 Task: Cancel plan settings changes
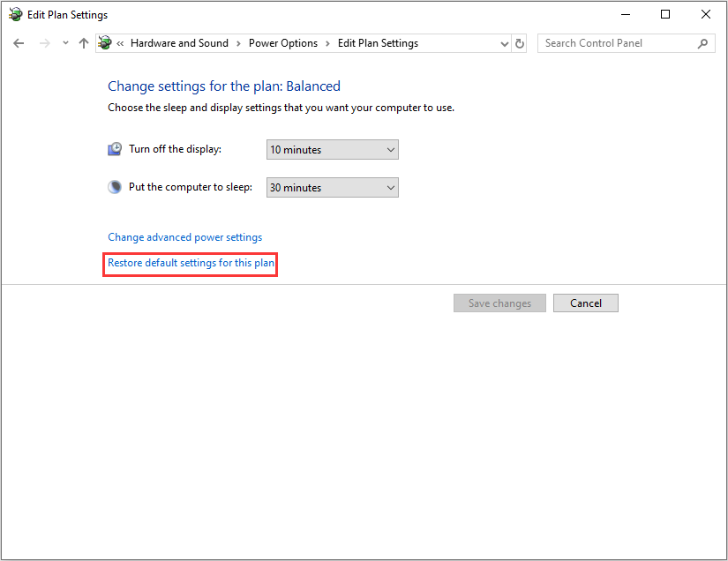[585, 303]
